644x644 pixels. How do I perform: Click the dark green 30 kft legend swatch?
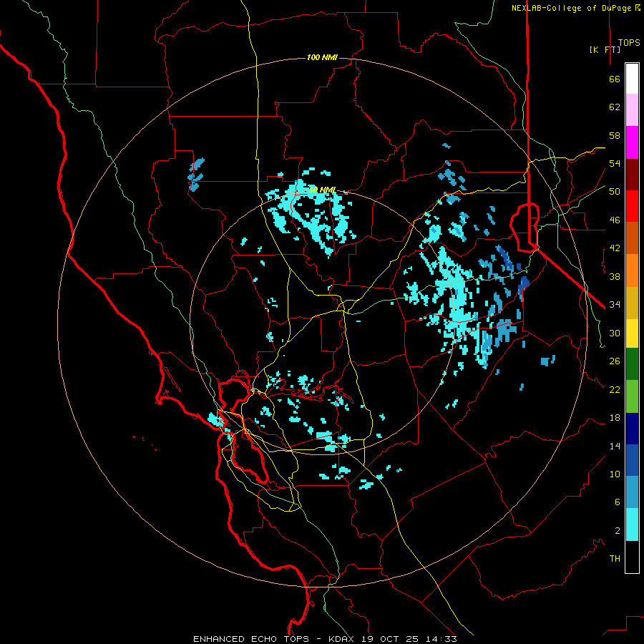pos(632,364)
